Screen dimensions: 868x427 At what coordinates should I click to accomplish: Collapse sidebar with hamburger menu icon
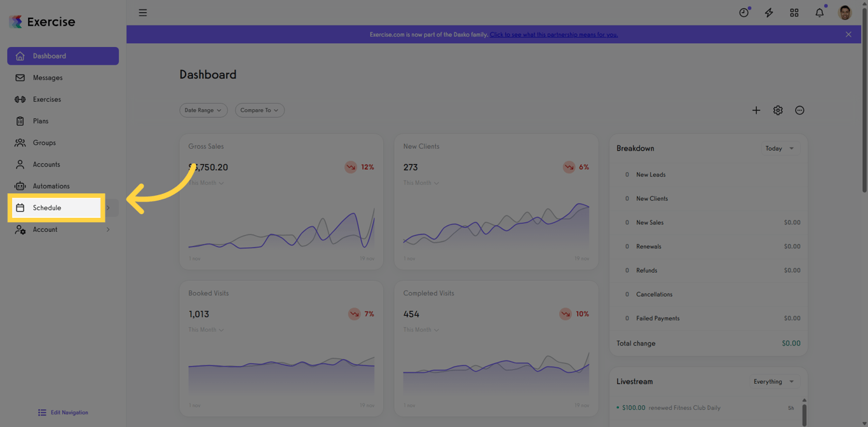click(143, 13)
